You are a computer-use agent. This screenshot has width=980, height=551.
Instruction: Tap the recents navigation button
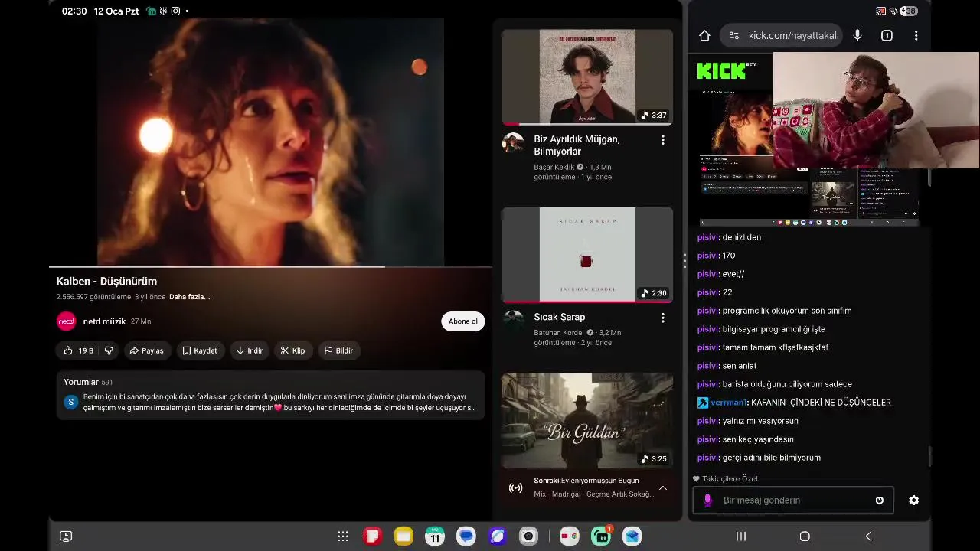click(x=740, y=536)
